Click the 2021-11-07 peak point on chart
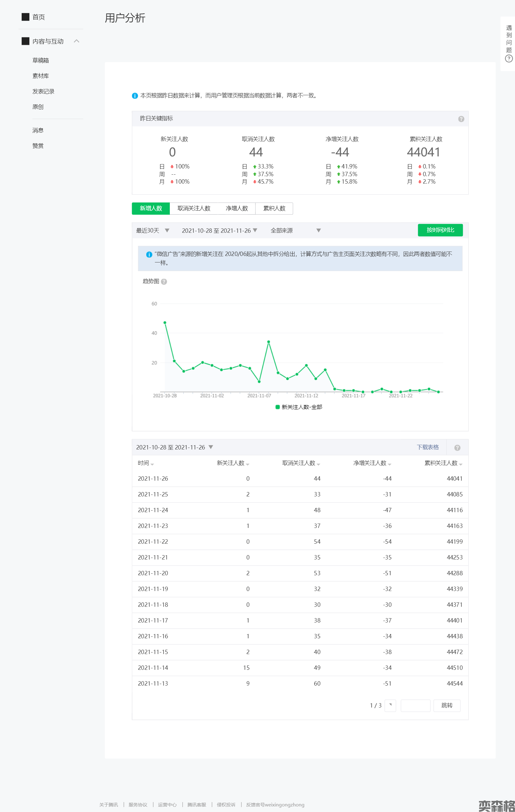 [x=269, y=342]
